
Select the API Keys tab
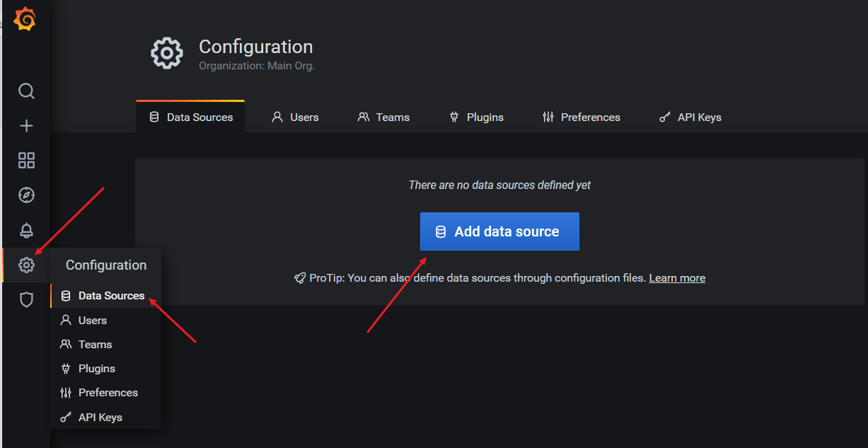pyautogui.click(x=690, y=117)
